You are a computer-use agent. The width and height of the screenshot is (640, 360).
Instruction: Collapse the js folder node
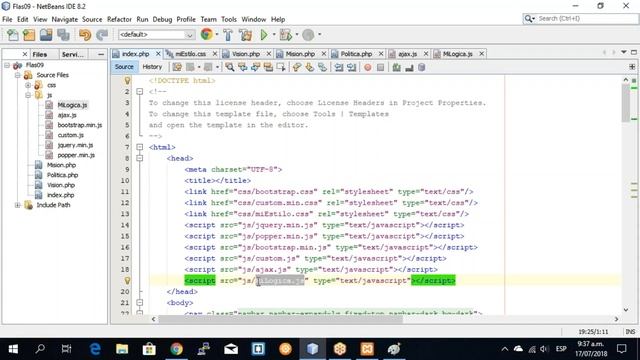coord(28,95)
